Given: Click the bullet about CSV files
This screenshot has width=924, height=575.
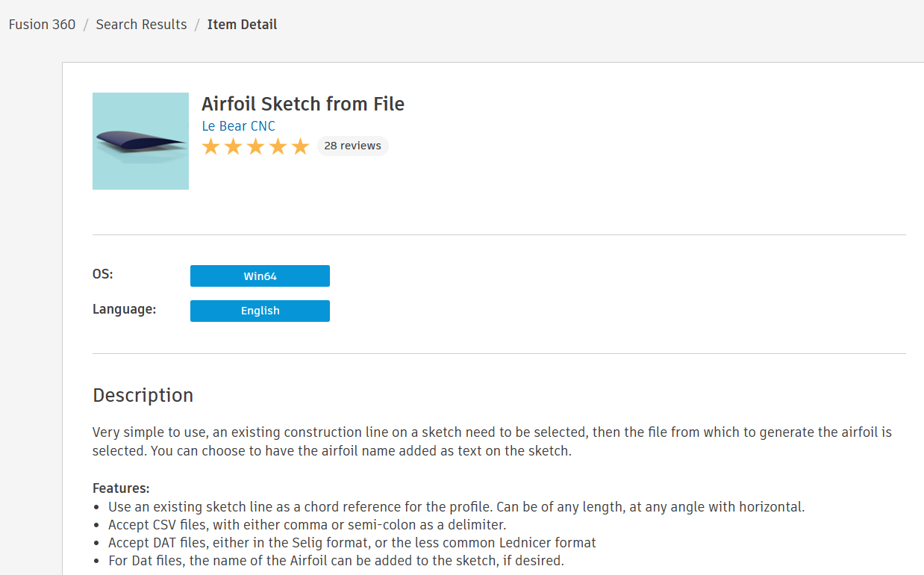Looking at the screenshot, I should [307, 525].
